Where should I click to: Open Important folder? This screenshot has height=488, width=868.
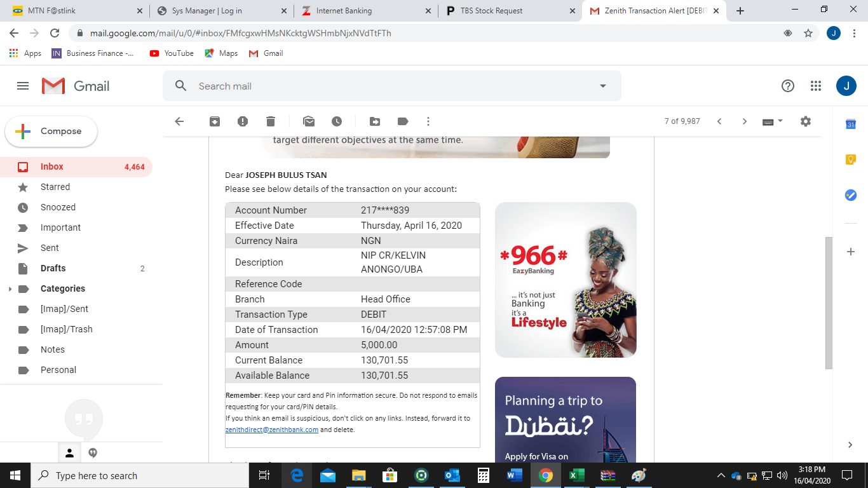point(76,227)
